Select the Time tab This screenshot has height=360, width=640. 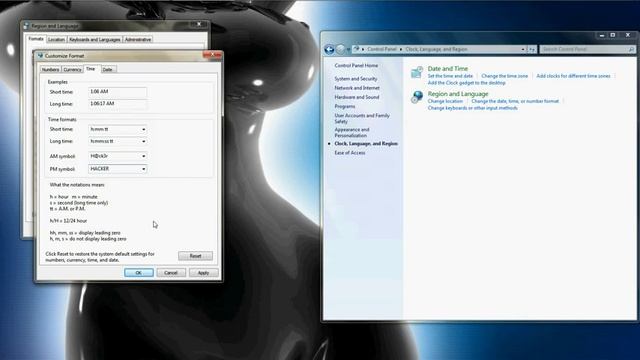pyautogui.click(x=91, y=69)
